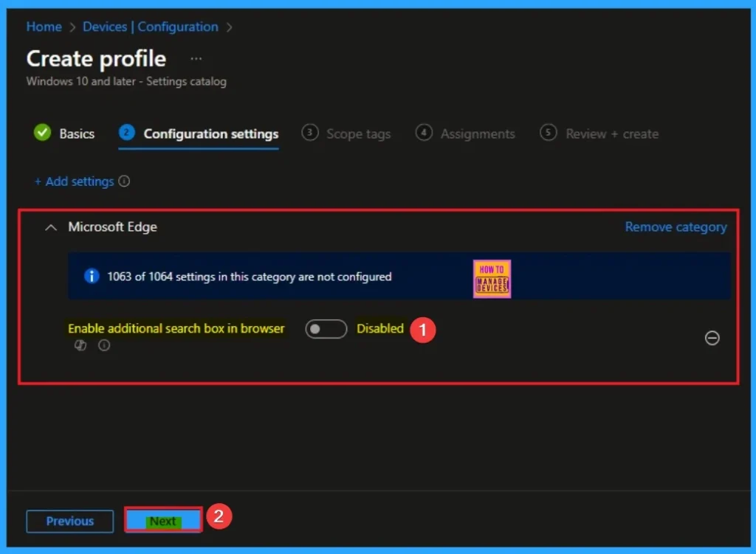Collapse the Microsoft Edge category

(51, 227)
